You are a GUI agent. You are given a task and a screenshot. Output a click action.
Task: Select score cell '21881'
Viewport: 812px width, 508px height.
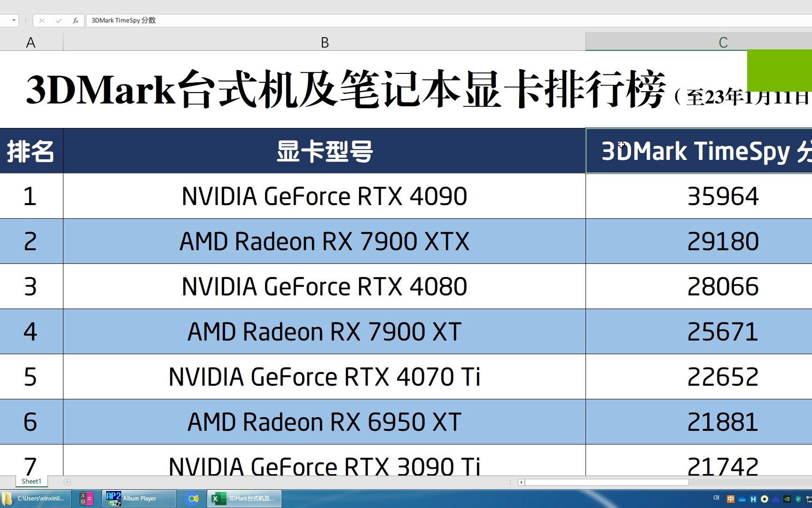[699, 422]
